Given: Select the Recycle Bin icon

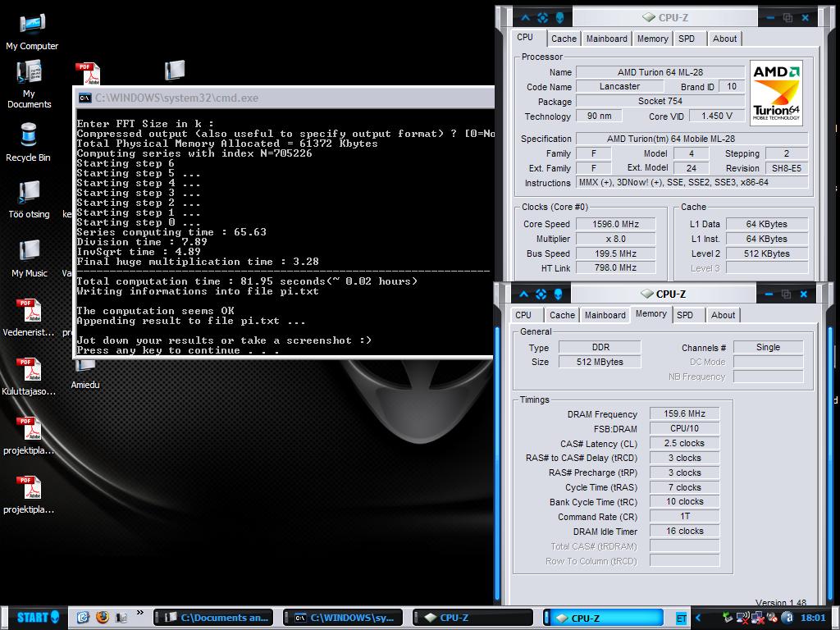Looking at the screenshot, I should 29,142.
